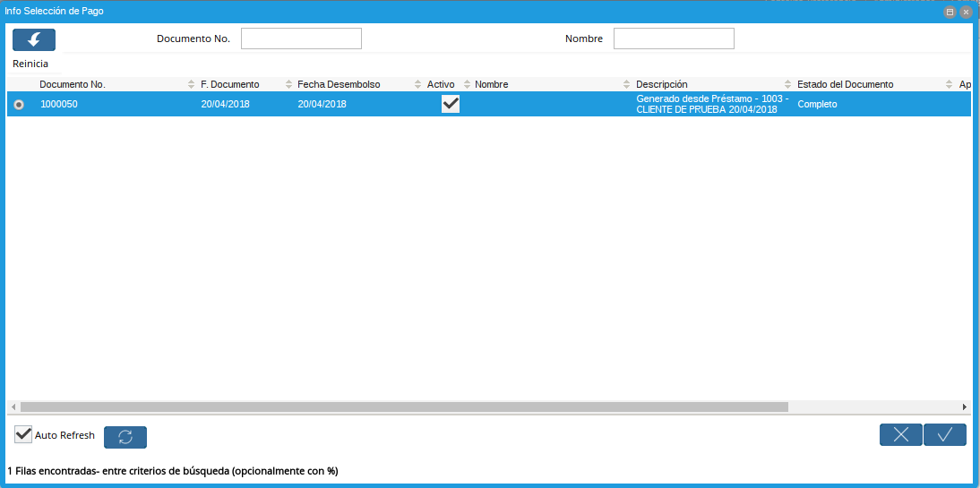Sort by F. Documento column arrows

(x=288, y=84)
